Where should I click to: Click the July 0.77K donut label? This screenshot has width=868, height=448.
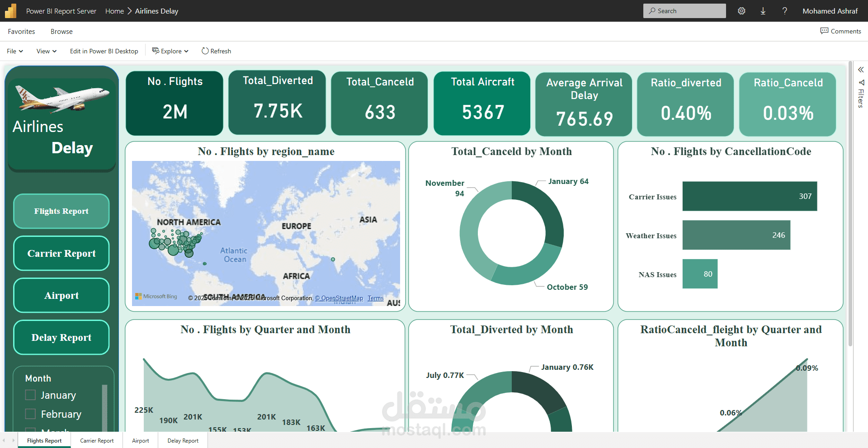[x=445, y=375]
